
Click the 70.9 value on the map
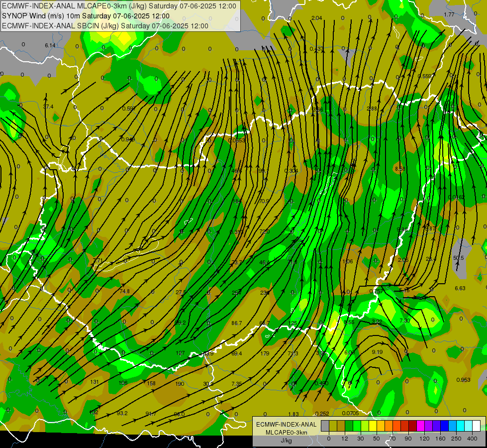(264, 201)
